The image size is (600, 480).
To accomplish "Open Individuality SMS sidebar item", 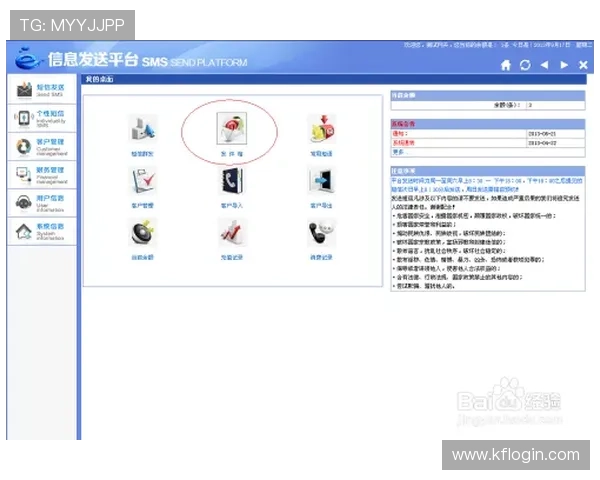I will tap(41, 119).
